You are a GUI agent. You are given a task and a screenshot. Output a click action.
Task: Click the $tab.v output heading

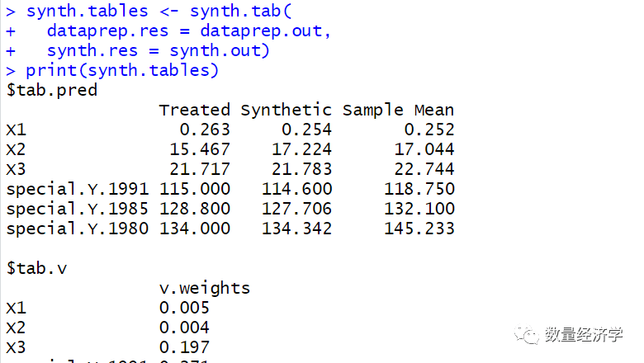click(x=36, y=268)
